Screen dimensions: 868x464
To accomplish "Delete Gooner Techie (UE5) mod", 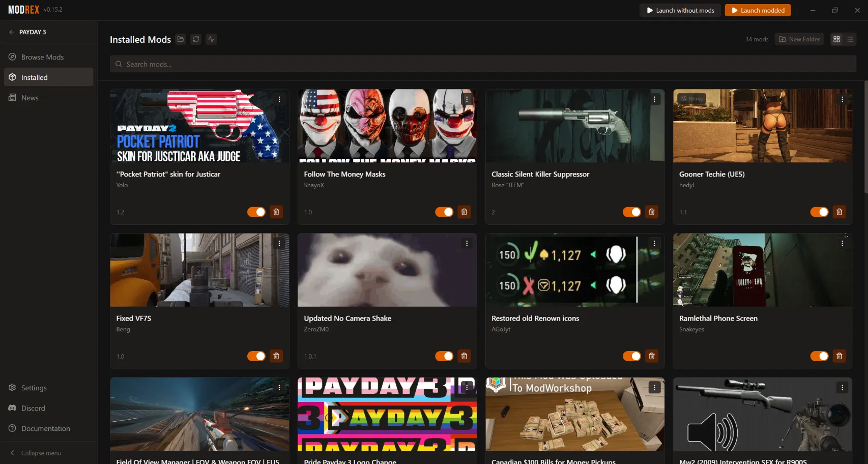I will coord(840,212).
